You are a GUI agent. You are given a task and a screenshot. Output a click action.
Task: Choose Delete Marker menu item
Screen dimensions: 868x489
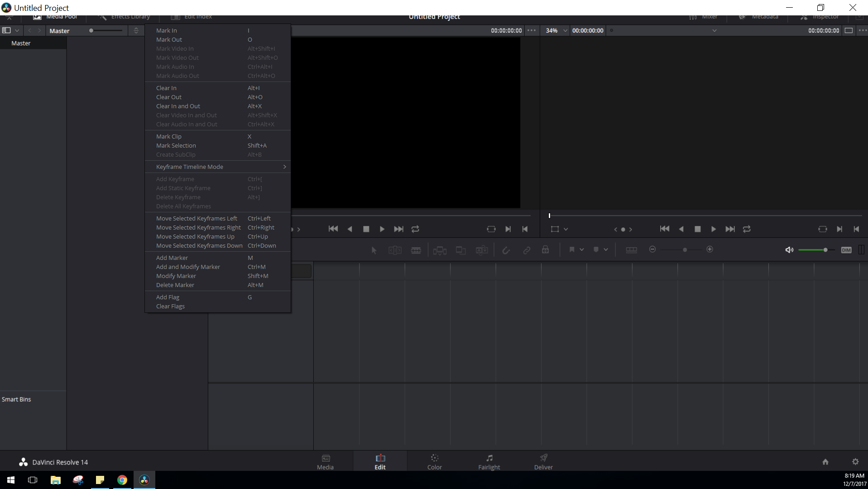[x=218, y=285]
